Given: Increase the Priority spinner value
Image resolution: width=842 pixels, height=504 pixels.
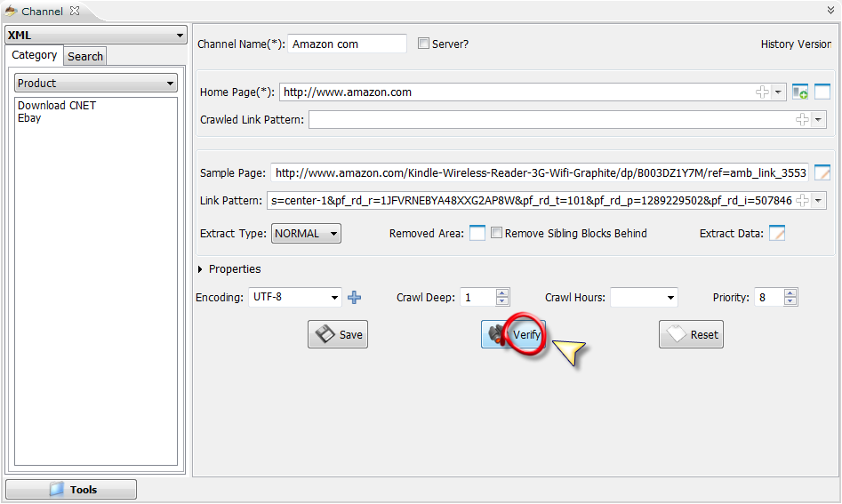Looking at the screenshot, I should coord(790,293).
